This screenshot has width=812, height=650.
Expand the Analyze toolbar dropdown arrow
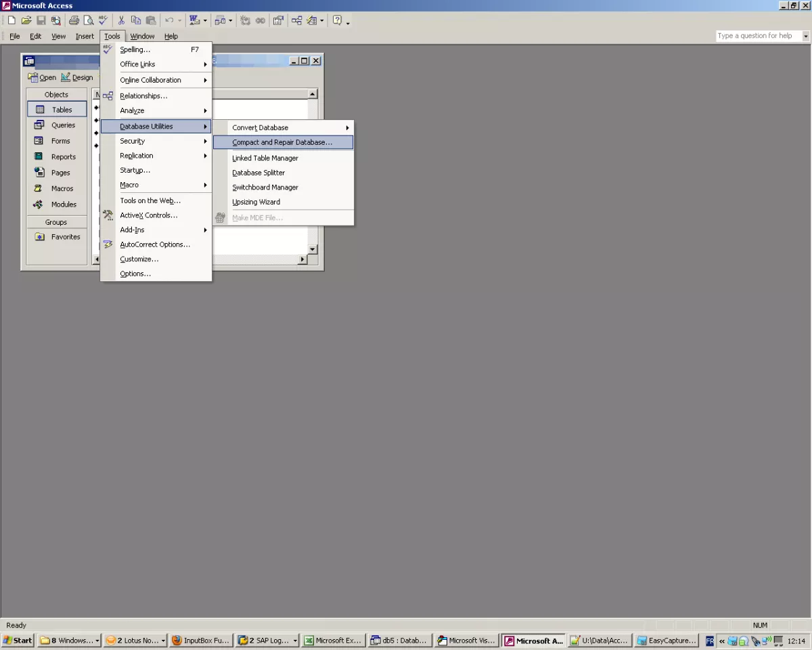point(231,20)
